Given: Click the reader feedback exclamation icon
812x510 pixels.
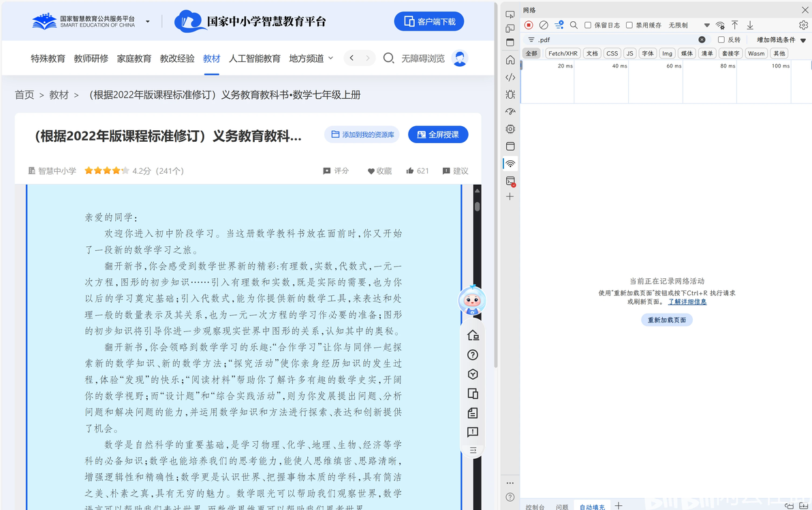Looking at the screenshot, I should click(x=473, y=432).
